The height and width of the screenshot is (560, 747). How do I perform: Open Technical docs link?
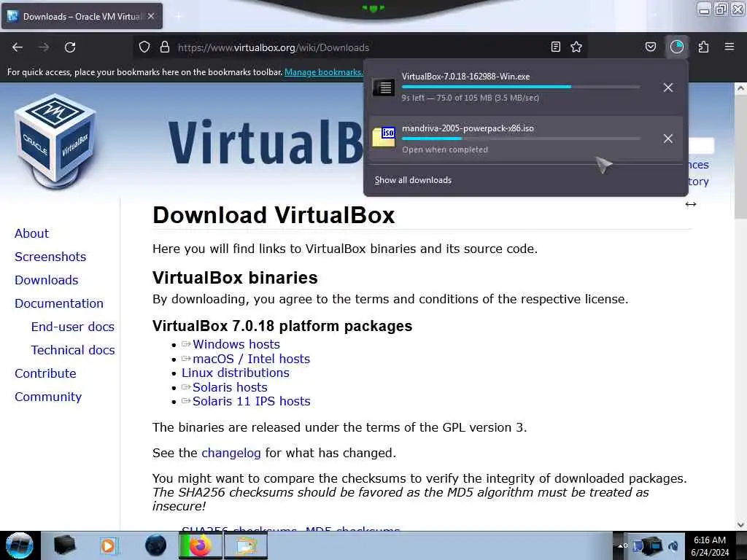click(73, 350)
